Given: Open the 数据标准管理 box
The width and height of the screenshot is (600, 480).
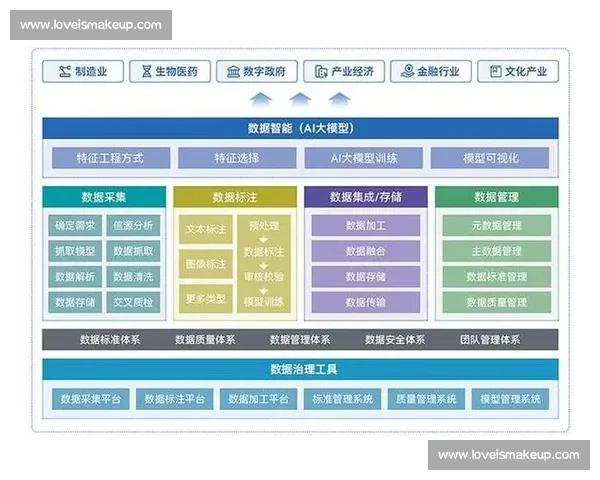Looking at the screenshot, I should 497,277.
